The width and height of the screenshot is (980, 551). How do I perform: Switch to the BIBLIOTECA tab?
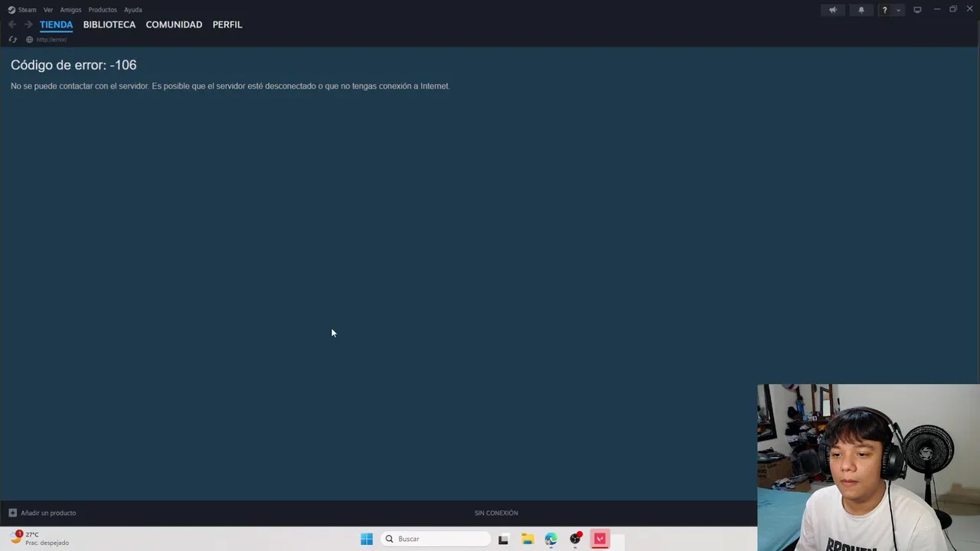coord(109,24)
